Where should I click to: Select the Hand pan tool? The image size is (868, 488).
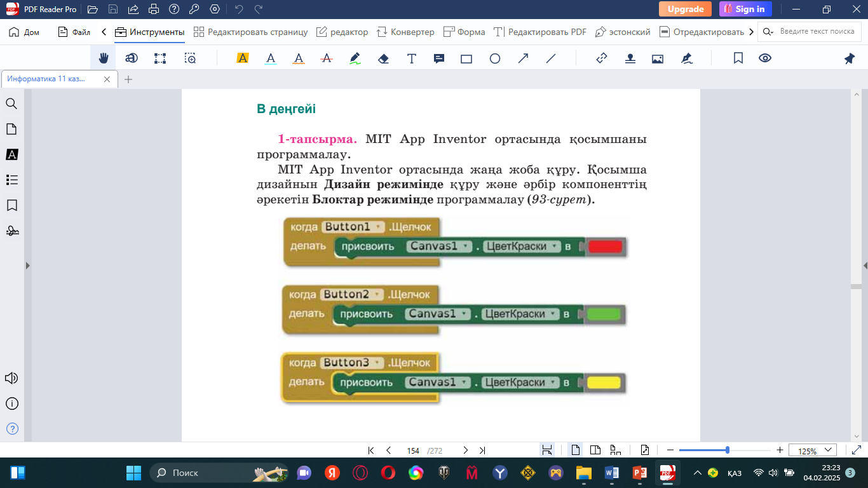tap(104, 58)
